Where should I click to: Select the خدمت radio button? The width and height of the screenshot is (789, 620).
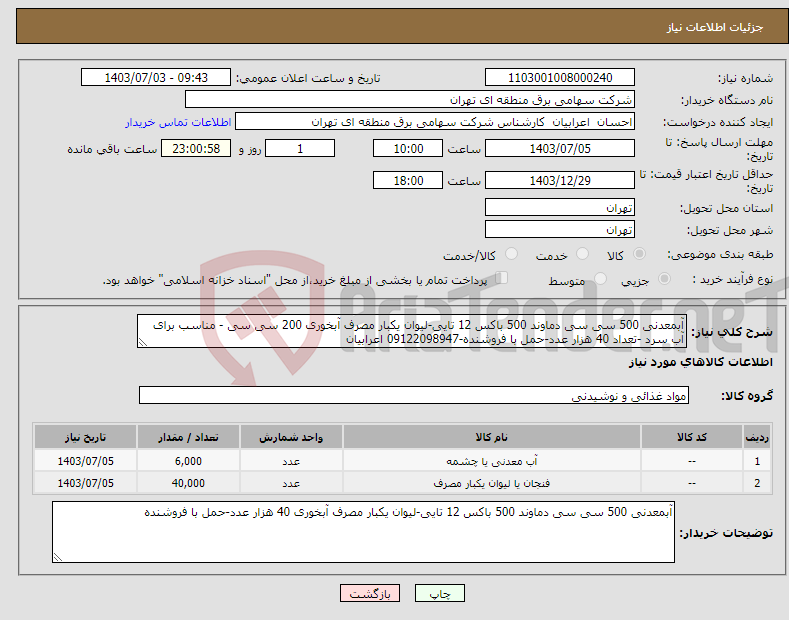[582, 254]
